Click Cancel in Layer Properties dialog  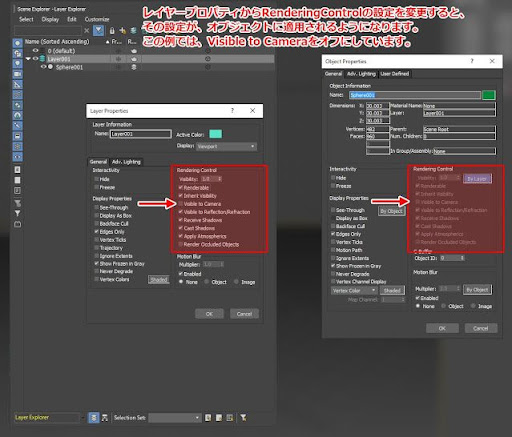point(244,314)
